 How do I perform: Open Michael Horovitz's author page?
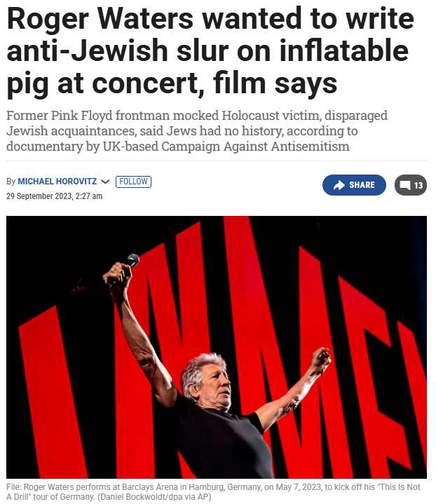tap(57, 182)
